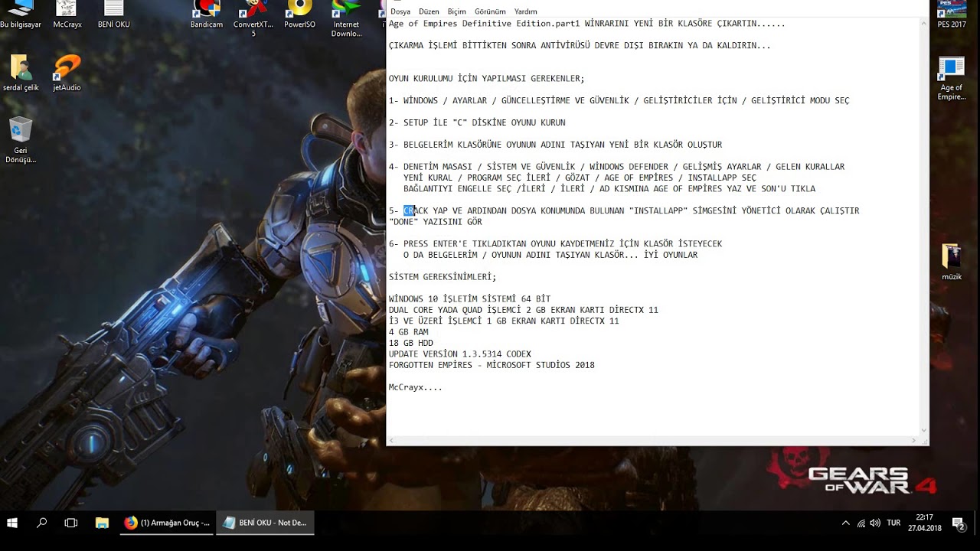Screen dimensions: 980x551
Task: Launch the PowerISO desktop shortcut
Action: pos(299,15)
